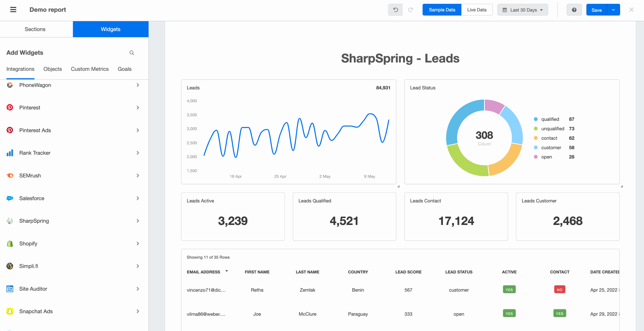Click the redo arrow icon

coord(411,10)
